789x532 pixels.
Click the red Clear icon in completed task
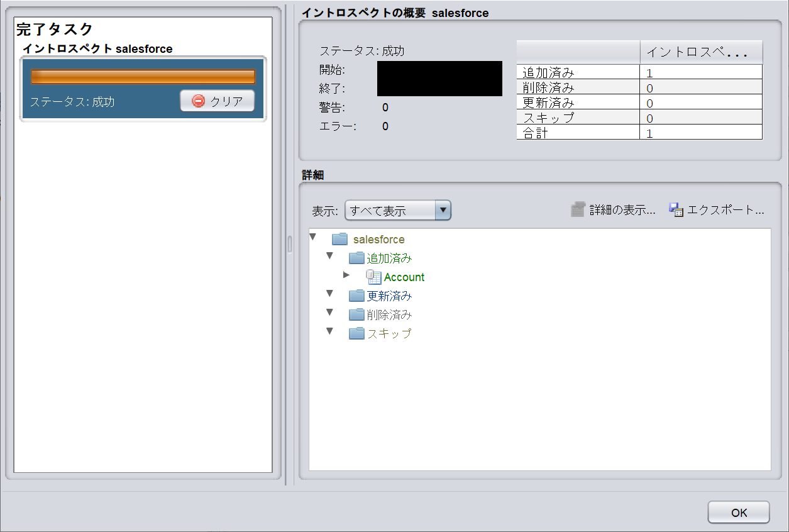coord(199,101)
